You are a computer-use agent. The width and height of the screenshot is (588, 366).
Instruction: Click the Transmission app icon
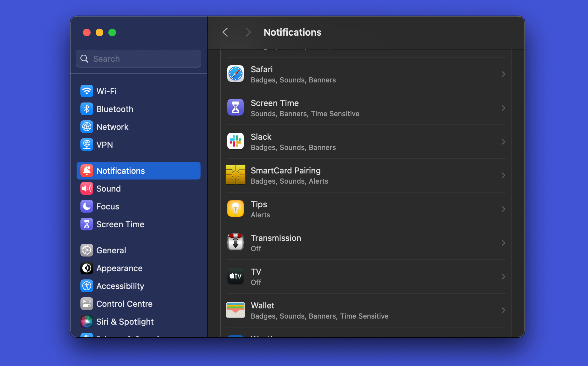click(235, 242)
